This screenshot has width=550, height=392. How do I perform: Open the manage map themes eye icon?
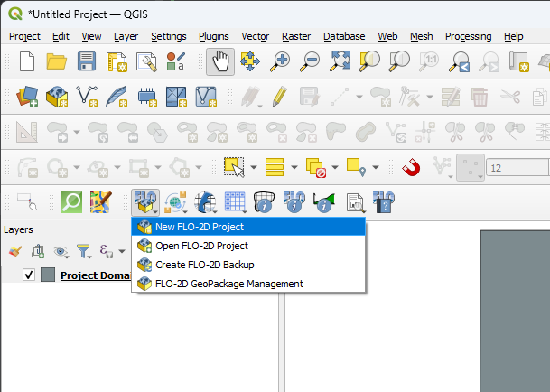pyautogui.click(x=61, y=252)
